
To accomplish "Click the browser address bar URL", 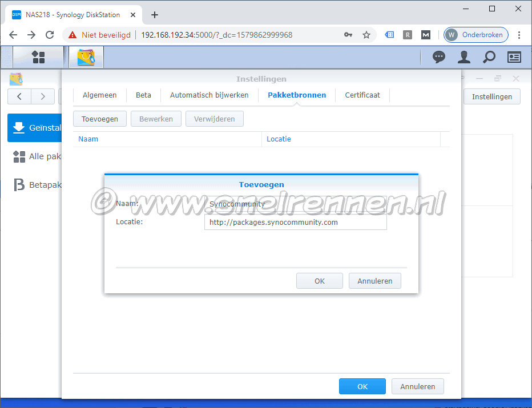I will 217,35.
